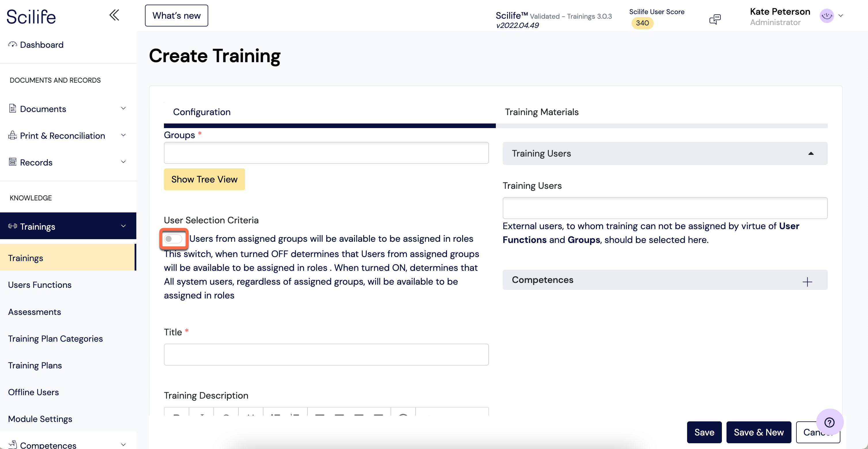Switch to the Training Materials tab

[x=542, y=112]
